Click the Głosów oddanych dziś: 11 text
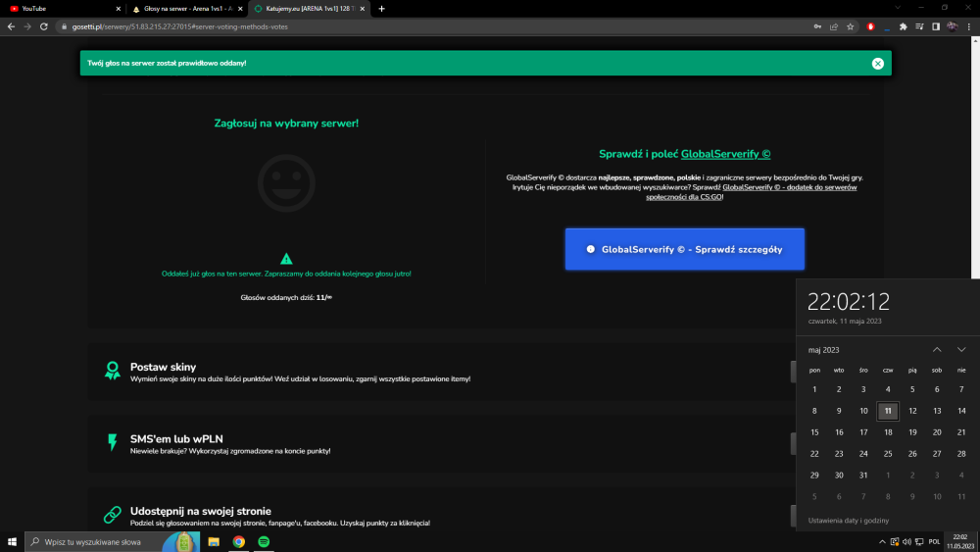 pos(286,297)
